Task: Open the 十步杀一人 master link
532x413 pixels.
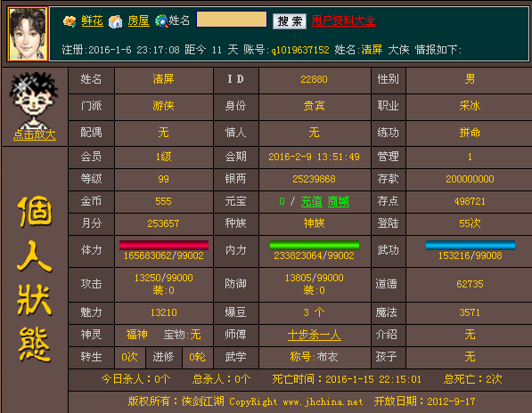Action: click(315, 335)
